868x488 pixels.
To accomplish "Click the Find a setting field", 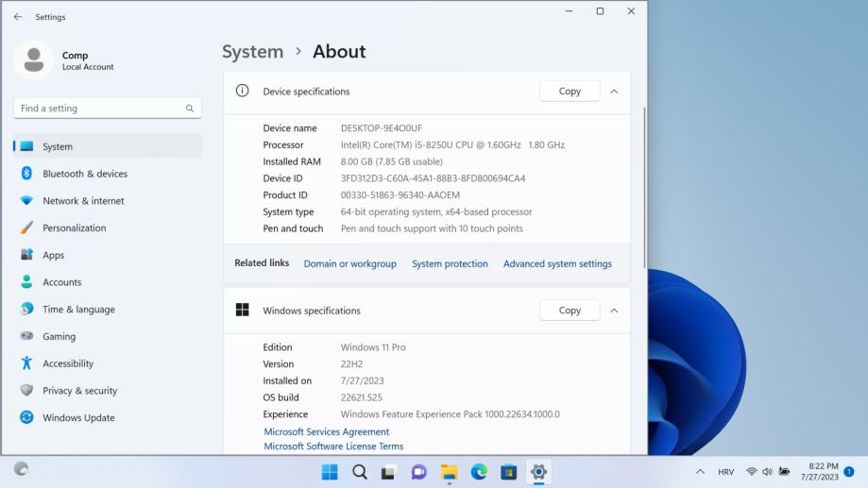I will (x=99, y=109).
